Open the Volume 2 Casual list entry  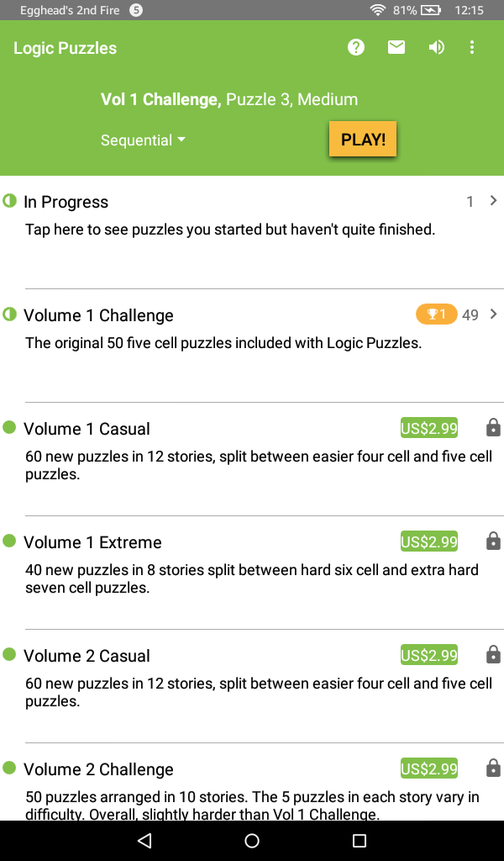click(252, 686)
